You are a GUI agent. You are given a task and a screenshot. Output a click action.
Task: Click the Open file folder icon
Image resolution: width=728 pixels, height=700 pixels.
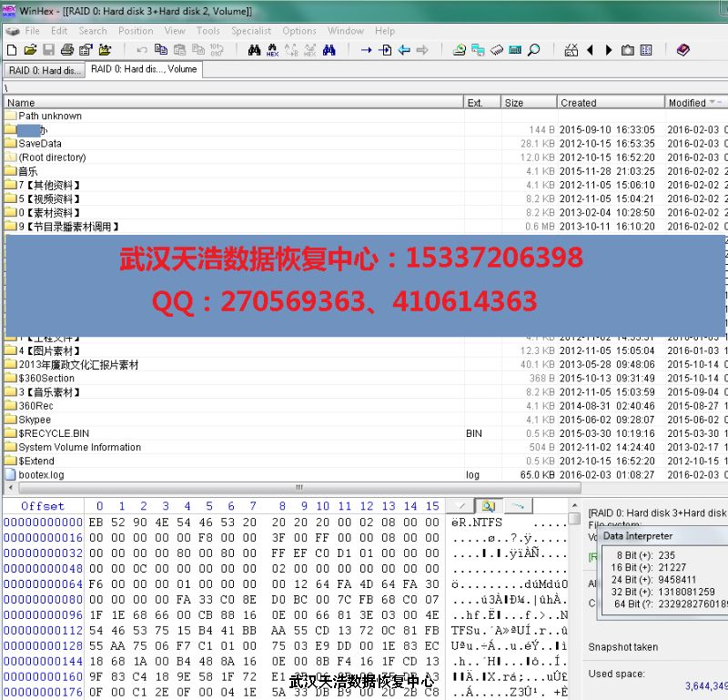coord(30,50)
